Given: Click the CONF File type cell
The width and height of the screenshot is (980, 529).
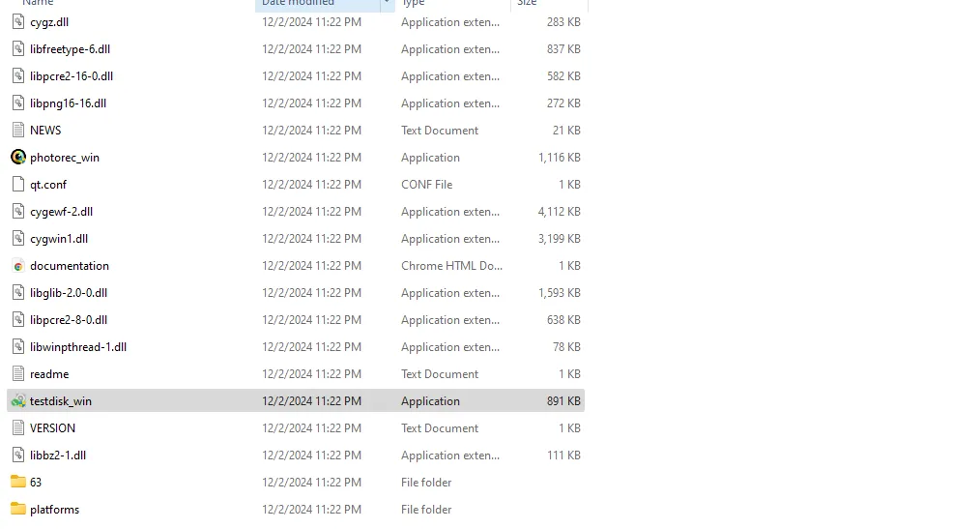Looking at the screenshot, I should click(427, 185).
